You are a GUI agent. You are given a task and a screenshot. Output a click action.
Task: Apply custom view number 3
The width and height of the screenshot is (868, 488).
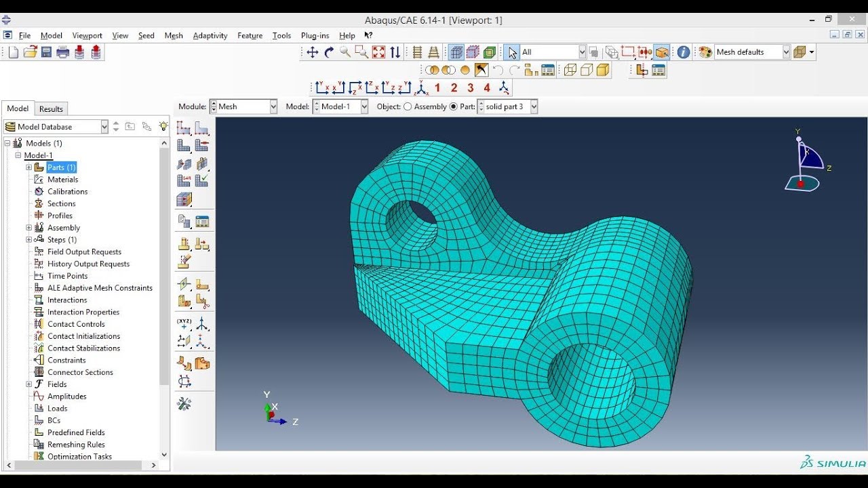pyautogui.click(x=471, y=87)
